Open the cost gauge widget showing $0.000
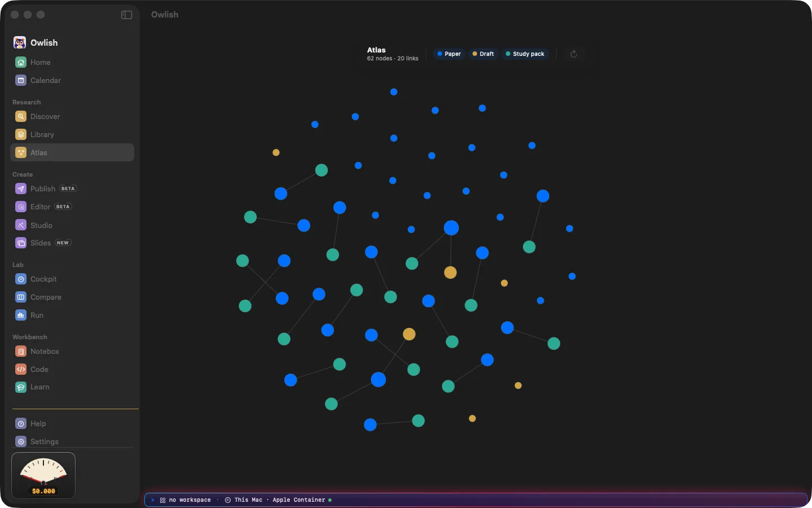The image size is (812, 508). click(x=43, y=475)
